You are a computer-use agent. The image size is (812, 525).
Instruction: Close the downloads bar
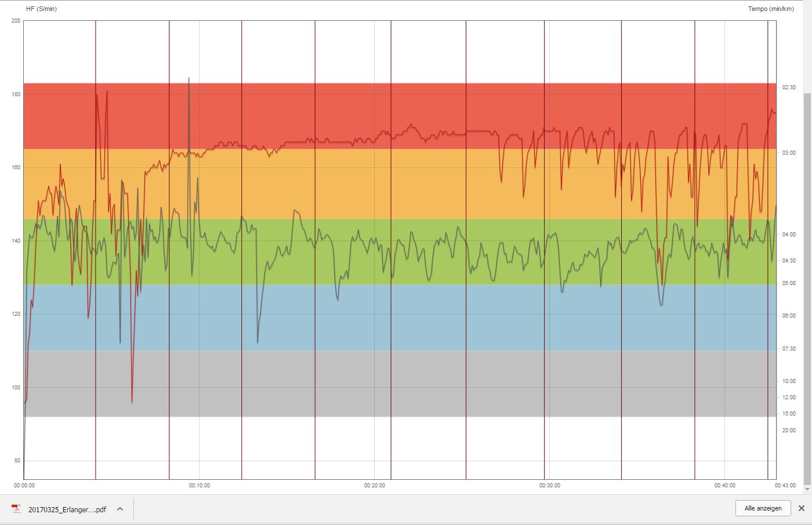tap(801, 508)
